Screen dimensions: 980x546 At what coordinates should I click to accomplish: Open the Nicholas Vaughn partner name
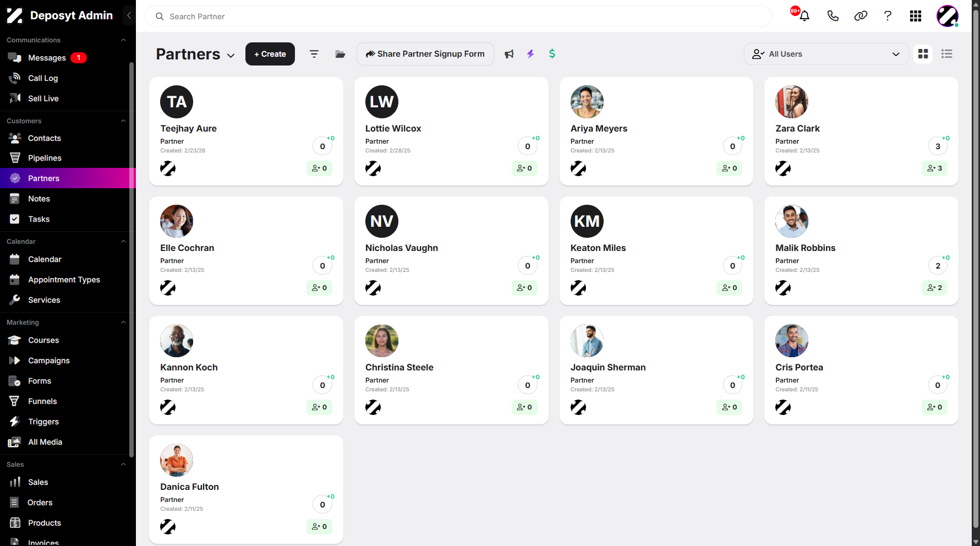click(x=402, y=248)
